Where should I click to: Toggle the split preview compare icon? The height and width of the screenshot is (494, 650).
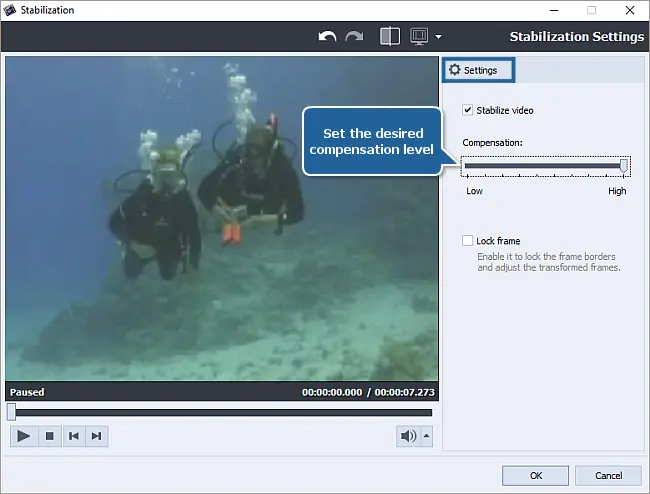coord(390,37)
